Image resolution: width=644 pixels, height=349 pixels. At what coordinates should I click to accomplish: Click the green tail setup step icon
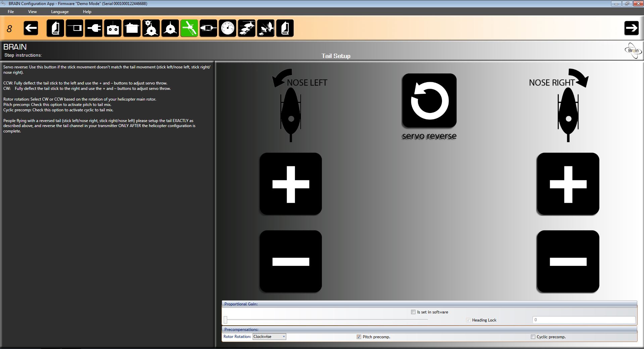tap(189, 28)
